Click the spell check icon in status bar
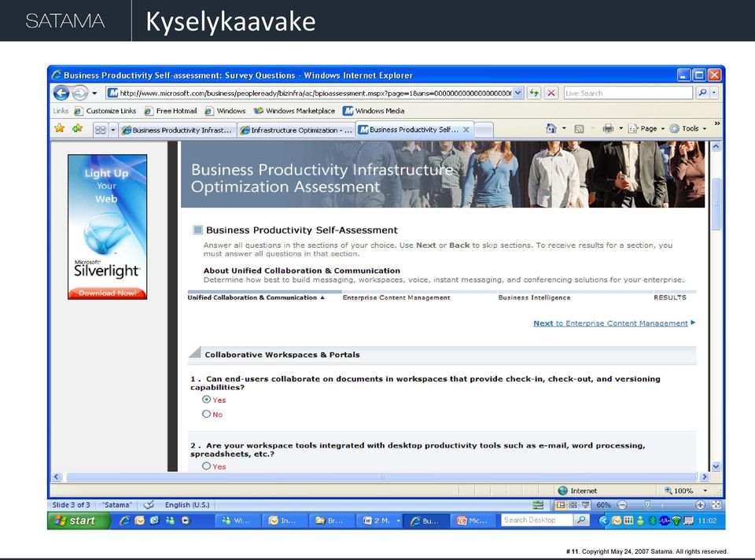This screenshot has height=560, width=755. point(149,505)
